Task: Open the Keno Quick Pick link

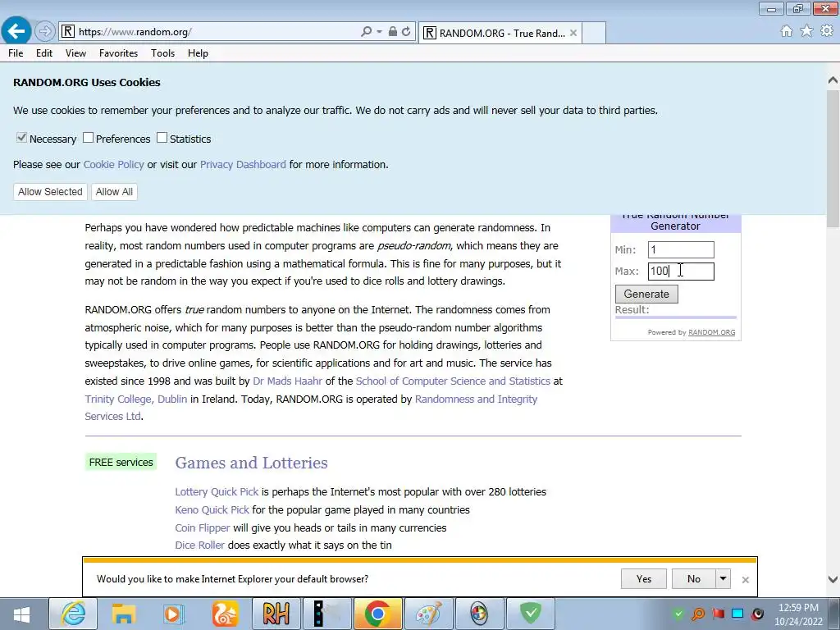Action: coord(212,510)
